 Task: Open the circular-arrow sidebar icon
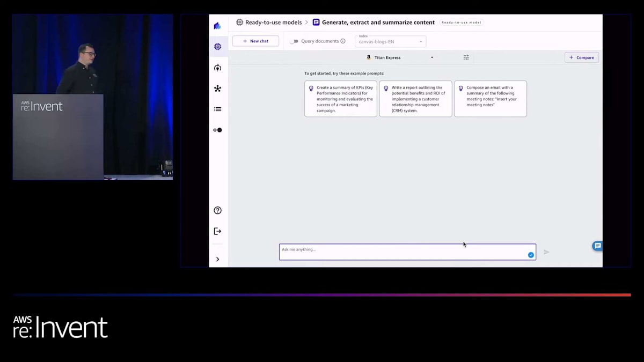tap(217, 68)
